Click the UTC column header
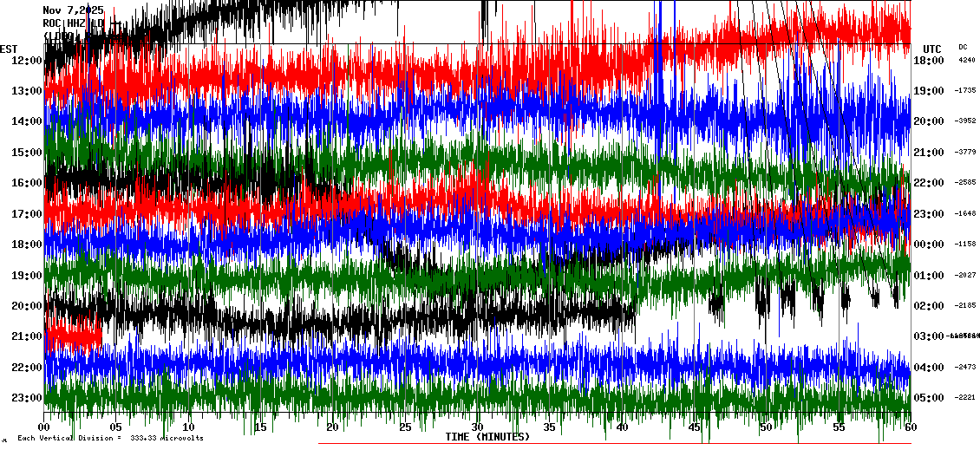Screen dimensions: 980x450 point(932,49)
